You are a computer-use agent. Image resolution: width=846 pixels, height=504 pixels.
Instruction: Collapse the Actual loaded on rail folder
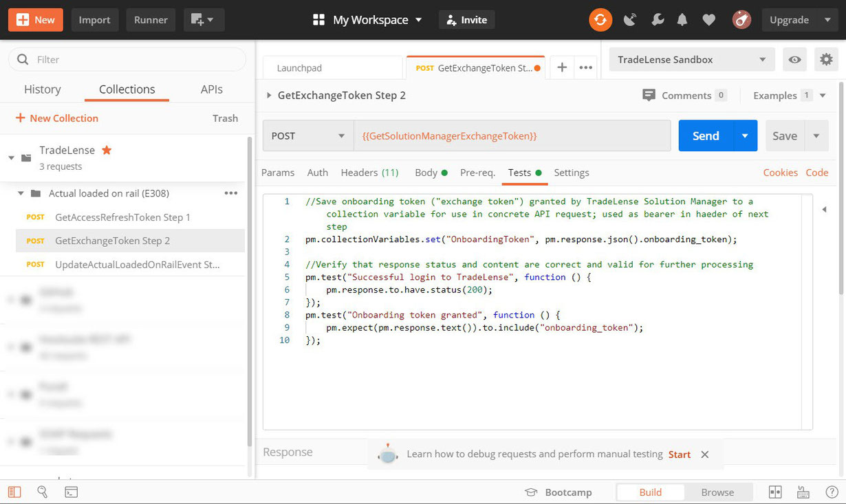point(21,194)
